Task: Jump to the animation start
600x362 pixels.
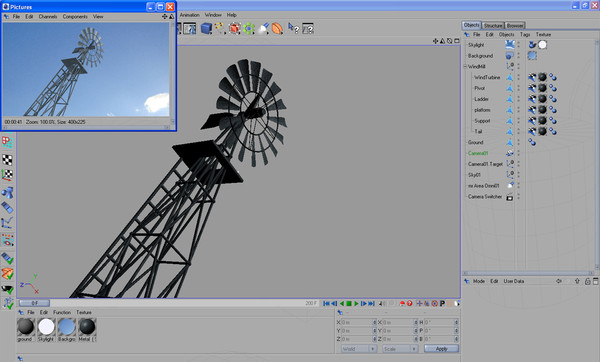Action: click(326, 303)
